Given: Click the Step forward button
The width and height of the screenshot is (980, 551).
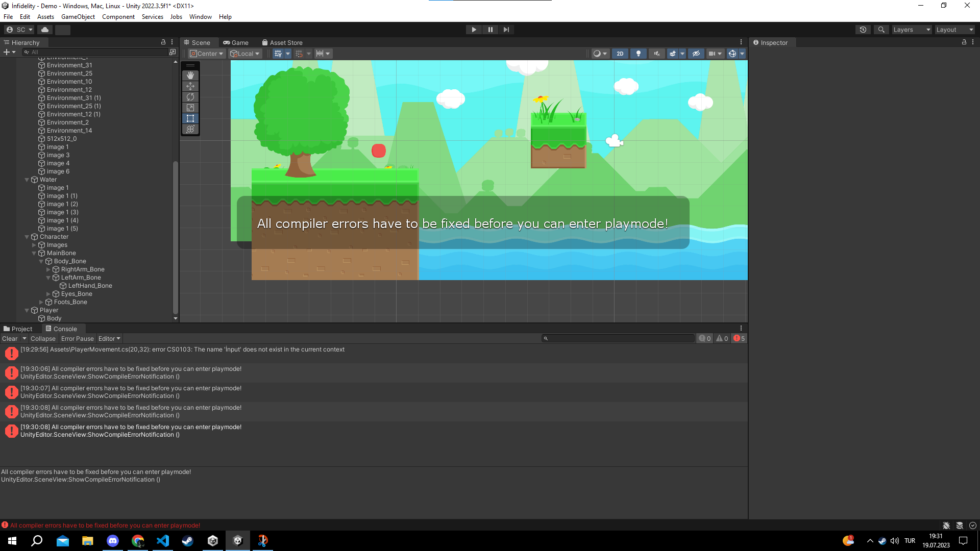Looking at the screenshot, I should click(x=506, y=30).
